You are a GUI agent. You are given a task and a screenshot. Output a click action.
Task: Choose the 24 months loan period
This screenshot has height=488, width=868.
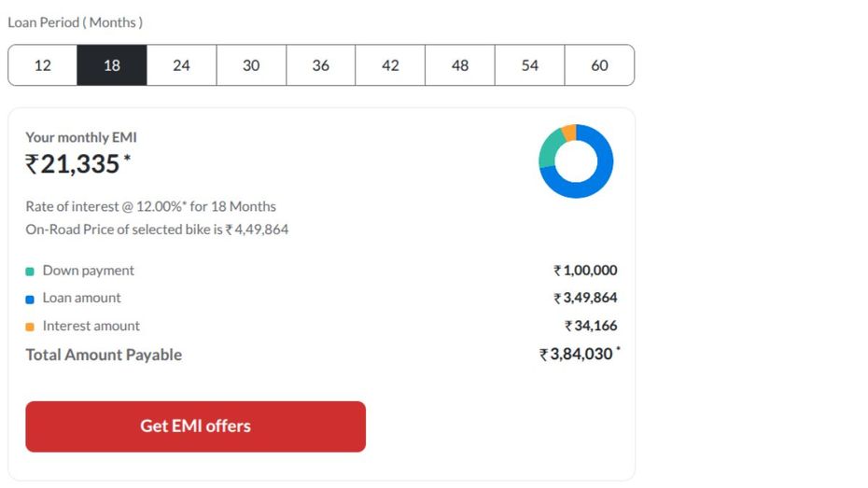(x=182, y=65)
